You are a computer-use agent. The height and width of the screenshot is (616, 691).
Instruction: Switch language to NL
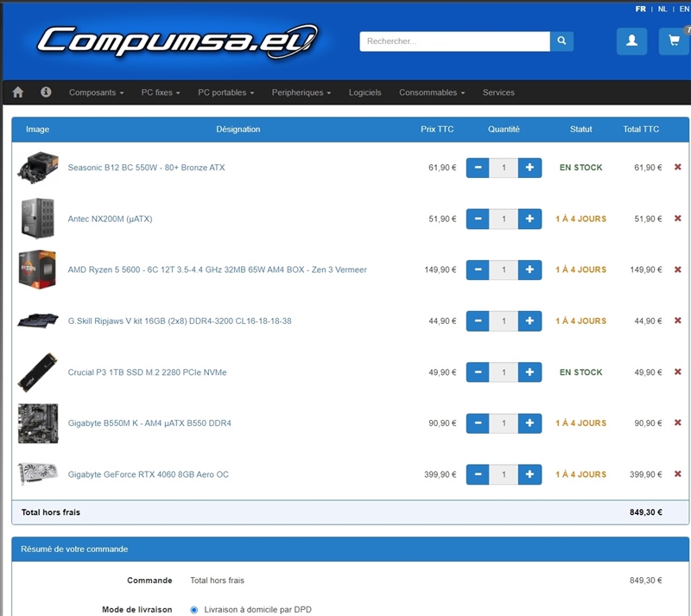[662, 9]
